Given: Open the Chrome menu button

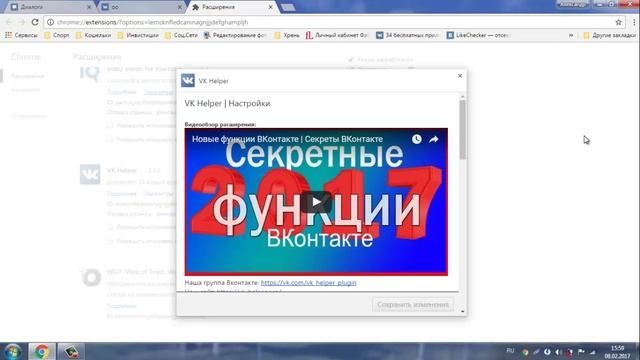Looking at the screenshot, I should 634,22.
